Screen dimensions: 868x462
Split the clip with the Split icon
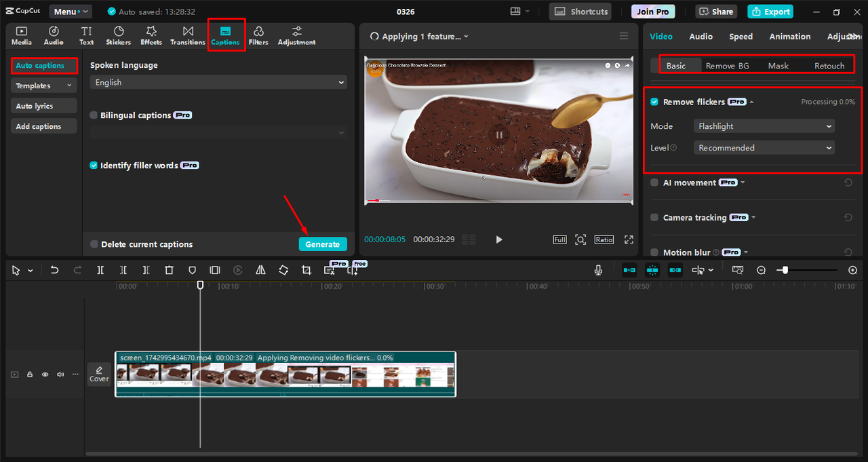pyautogui.click(x=100, y=269)
